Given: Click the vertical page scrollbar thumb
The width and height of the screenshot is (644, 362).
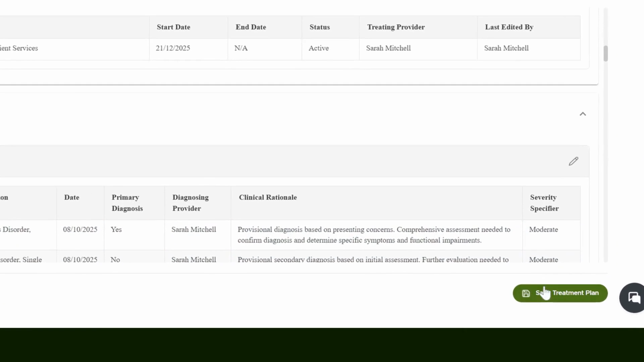Looking at the screenshot, I should pos(605,54).
